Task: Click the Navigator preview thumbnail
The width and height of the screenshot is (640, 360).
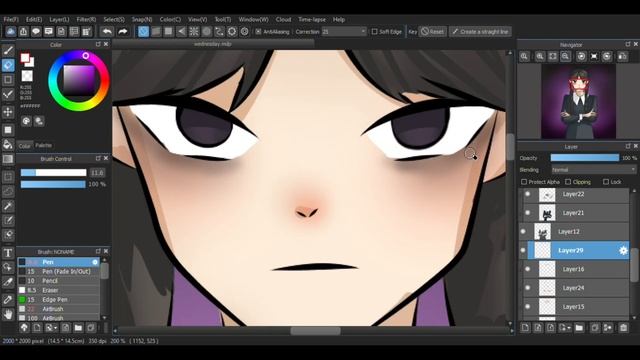Action: coord(578,101)
